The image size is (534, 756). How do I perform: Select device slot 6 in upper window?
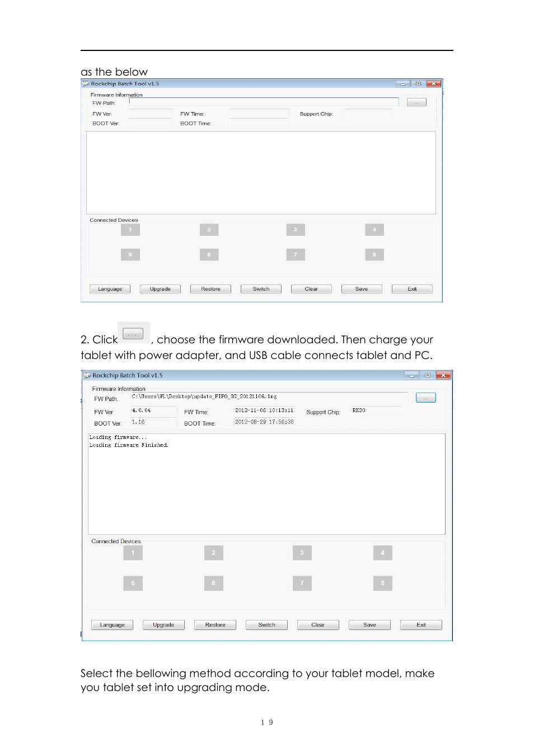[209, 255]
